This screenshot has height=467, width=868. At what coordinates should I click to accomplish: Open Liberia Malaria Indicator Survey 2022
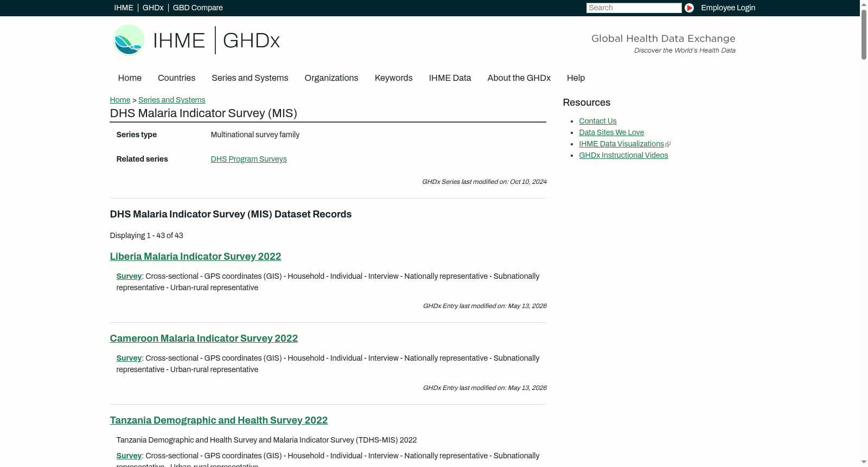[x=195, y=257]
